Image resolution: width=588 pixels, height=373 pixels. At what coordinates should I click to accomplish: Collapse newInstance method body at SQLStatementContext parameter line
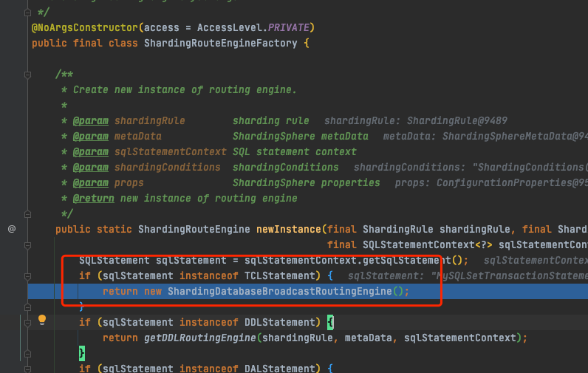tap(27, 245)
